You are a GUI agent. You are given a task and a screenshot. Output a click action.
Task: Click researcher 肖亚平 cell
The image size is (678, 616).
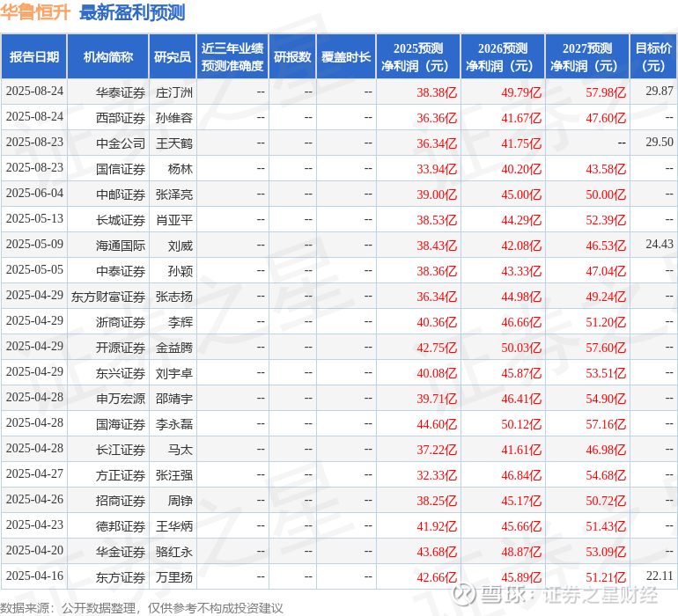tap(173, 220)
